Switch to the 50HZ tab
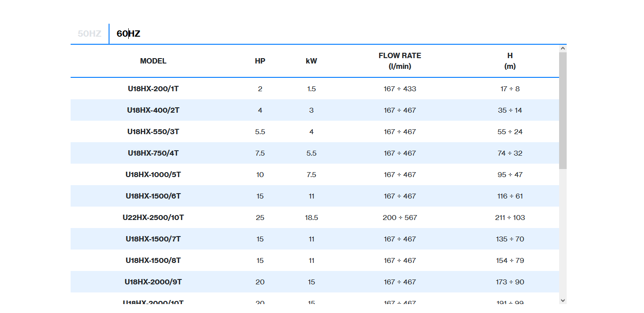Viewport: 644px width, 313px height. tap(89, 34)
